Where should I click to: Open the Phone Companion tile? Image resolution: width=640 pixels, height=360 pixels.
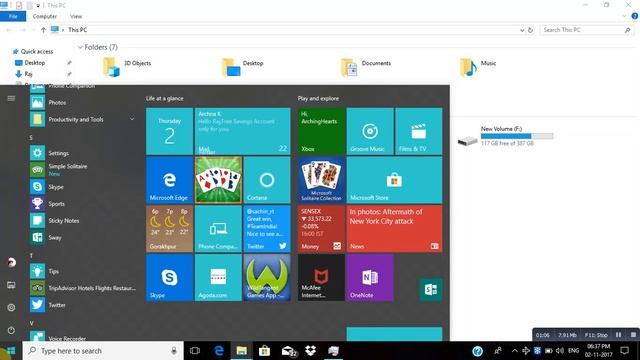[218, 229]
